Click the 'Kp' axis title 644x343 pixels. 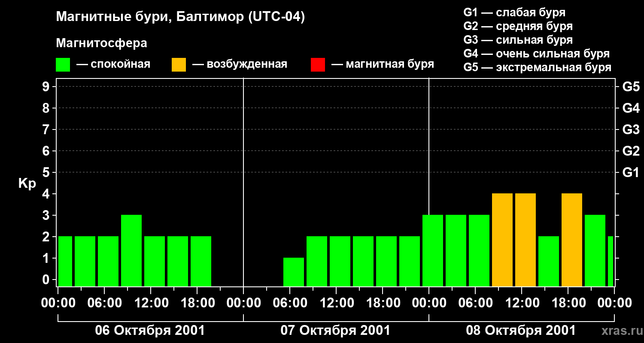click(x=27, y=184)
